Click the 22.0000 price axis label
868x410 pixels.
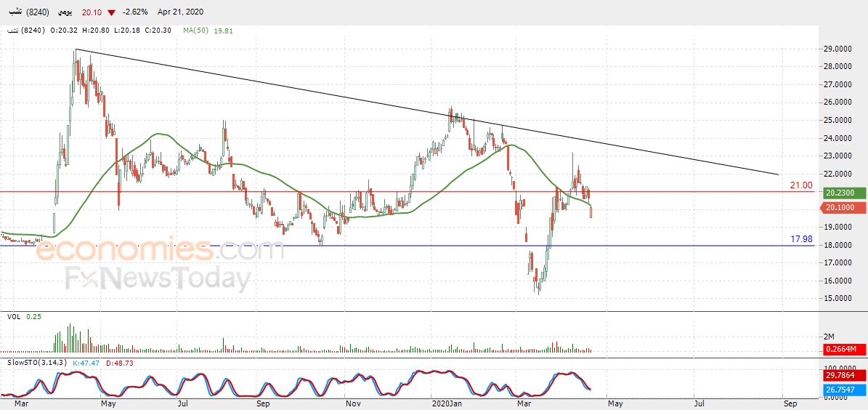tap(838, 174)
